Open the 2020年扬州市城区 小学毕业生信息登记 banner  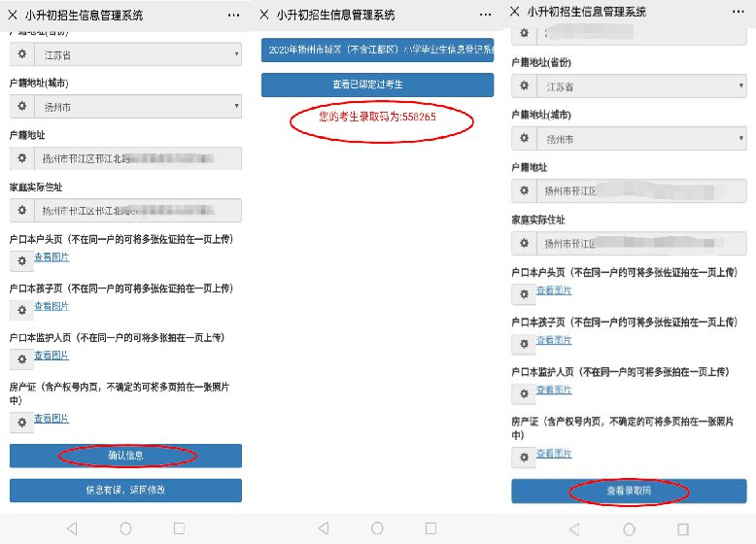(x=377, y=49)
